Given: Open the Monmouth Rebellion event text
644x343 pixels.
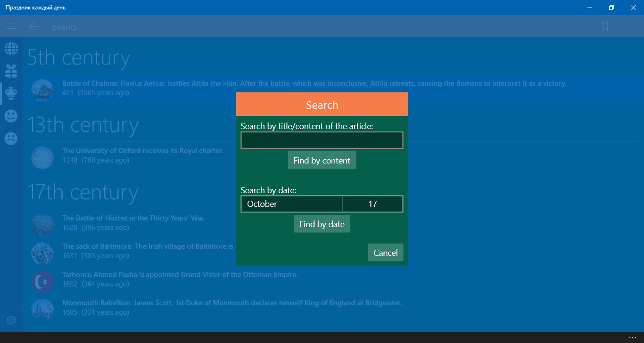Looking at the screenshot, I should coord(232,303).
